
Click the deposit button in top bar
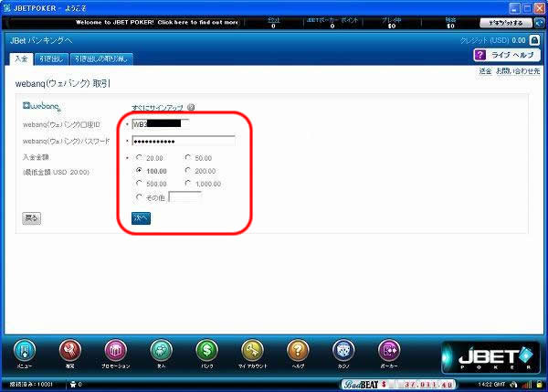[x=506, y=23]
